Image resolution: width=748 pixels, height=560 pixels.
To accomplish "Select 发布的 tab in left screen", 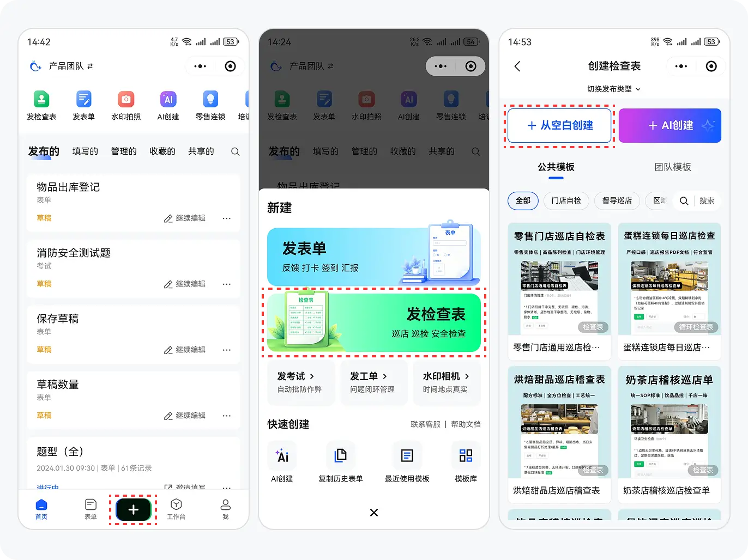I will 44,151.
